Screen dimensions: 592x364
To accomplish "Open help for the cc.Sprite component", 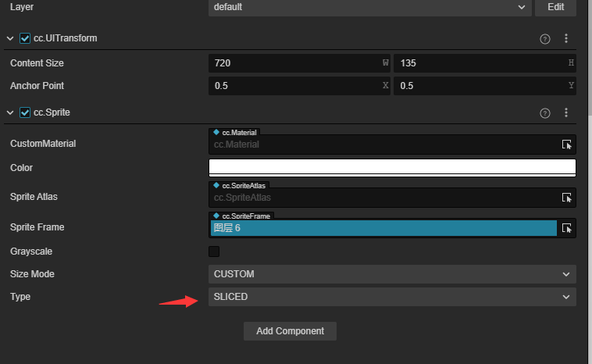I will click(545, 113).
